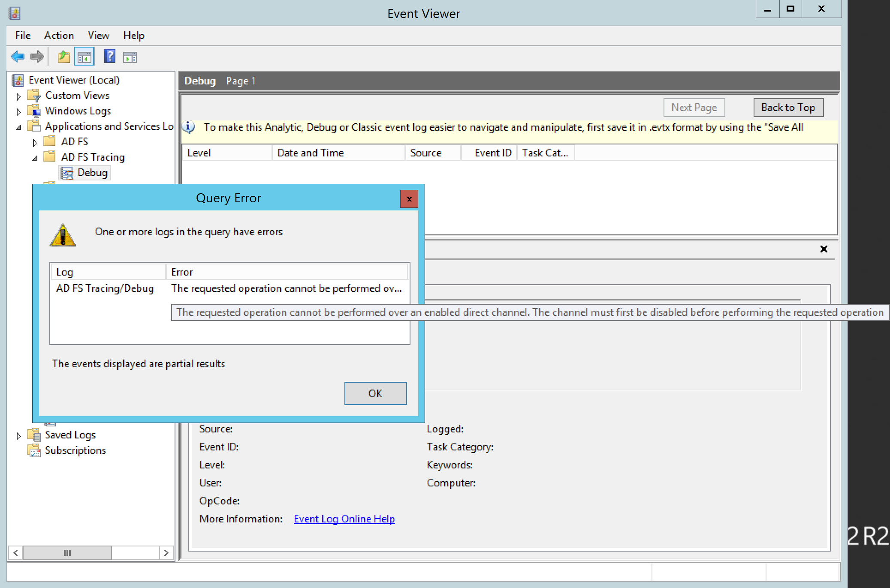This screenshot has height=588, width=890.
Task: Toggle the Show/Hide Console Tree icon
Action: [x=84, y=57]
